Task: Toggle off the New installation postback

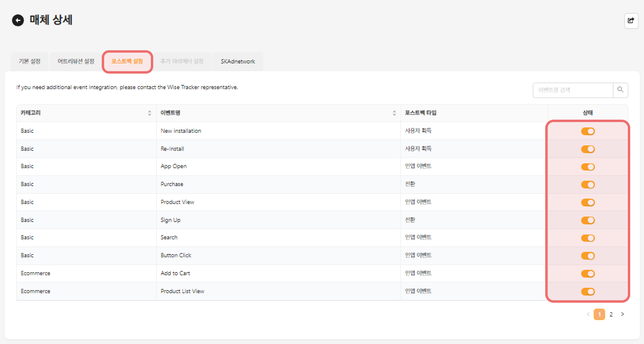Action: [588, 131]
